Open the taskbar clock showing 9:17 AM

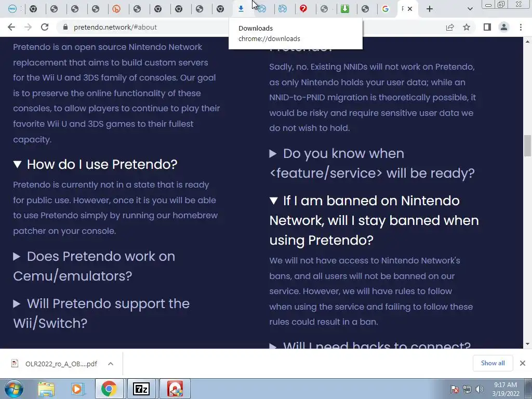pyautogui.click(x=506, y=389)
